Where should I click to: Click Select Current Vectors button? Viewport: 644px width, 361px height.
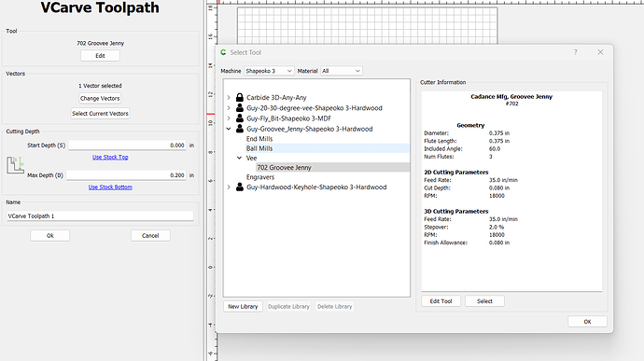(x=100, y=114)
